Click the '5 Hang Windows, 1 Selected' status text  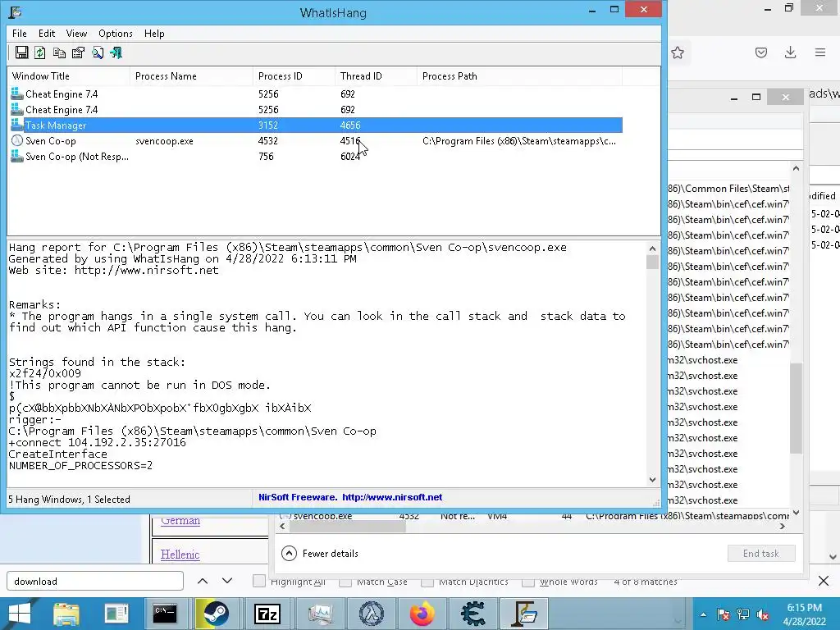click(x=69, y=500)
